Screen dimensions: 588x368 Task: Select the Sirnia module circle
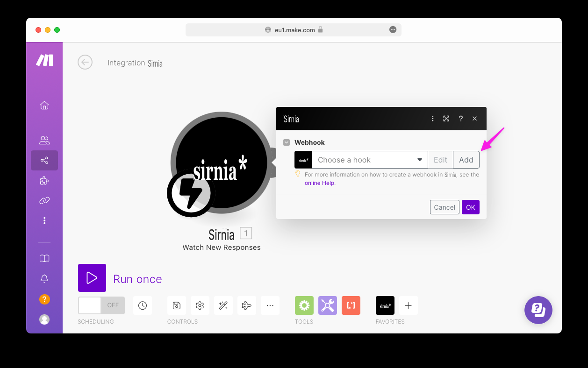(x=222, y=163)
